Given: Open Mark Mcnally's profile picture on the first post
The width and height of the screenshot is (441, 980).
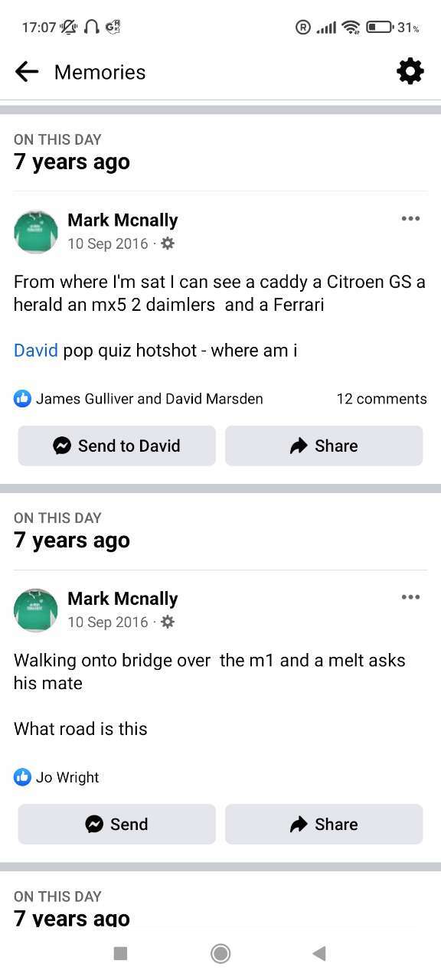Looking at the screenshot, I should (36, 232).
